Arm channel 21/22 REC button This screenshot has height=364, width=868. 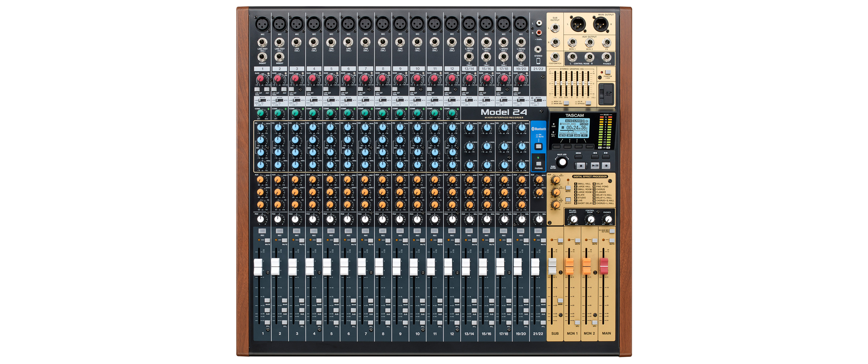[x=538, y=231]
